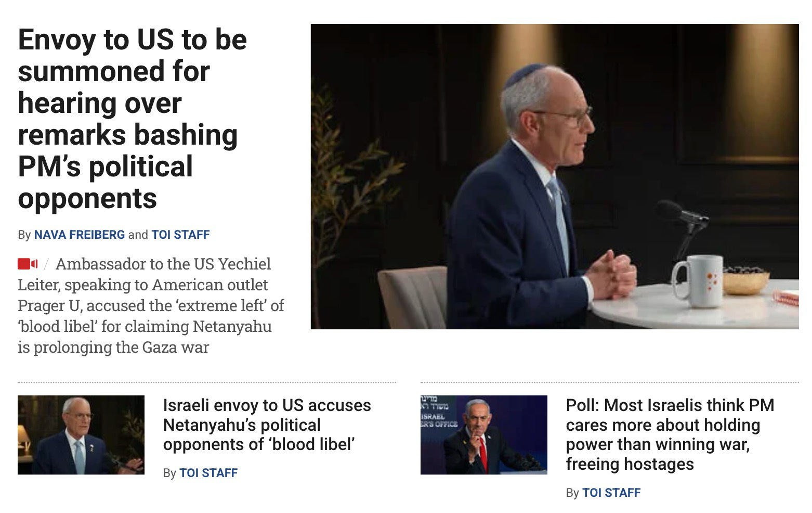The image size is (812, 513).
Task: Read the Ambassador Yechiel Leiter summary text
Action: [151, 305]
